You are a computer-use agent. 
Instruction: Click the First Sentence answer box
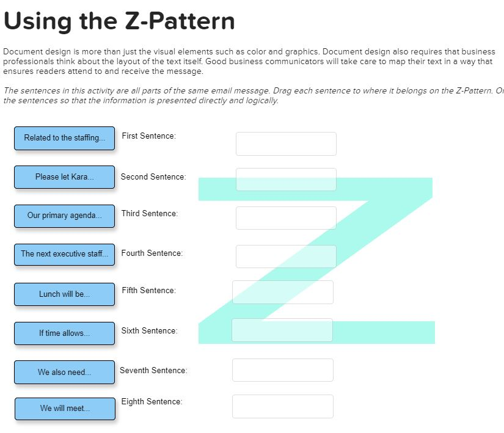286,144
